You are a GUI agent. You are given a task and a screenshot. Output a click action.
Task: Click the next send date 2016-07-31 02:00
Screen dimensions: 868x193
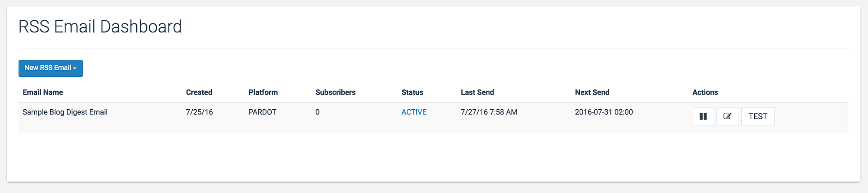tap(604, 112)
